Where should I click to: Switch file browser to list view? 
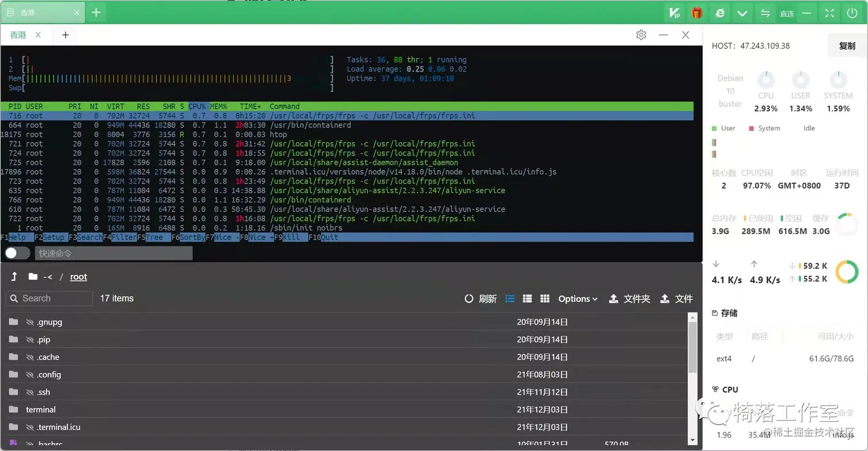click(x=510, y=299)
